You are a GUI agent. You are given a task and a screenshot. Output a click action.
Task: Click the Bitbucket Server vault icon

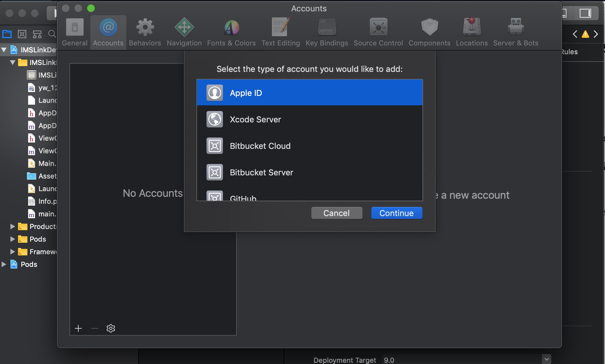[x=215, y=172]
